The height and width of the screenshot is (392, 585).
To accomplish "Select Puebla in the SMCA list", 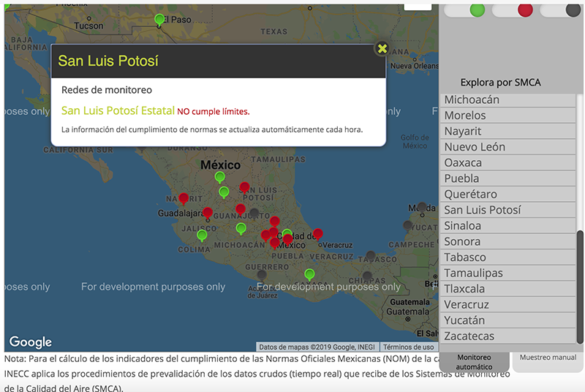I will coord(507,178).
